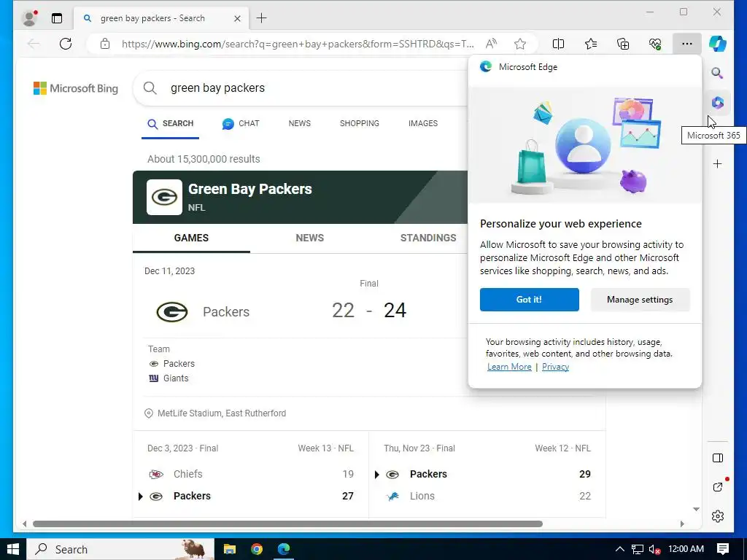
Task: Open Settings and more ellipsis menu
Action: pos(686,44)
